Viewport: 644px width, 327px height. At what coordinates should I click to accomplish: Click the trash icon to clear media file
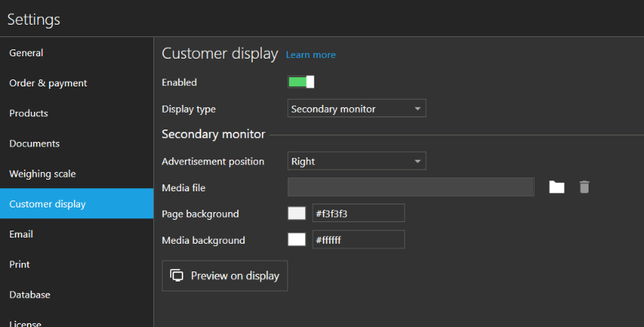pyautogui.click(x=584, y=187)
